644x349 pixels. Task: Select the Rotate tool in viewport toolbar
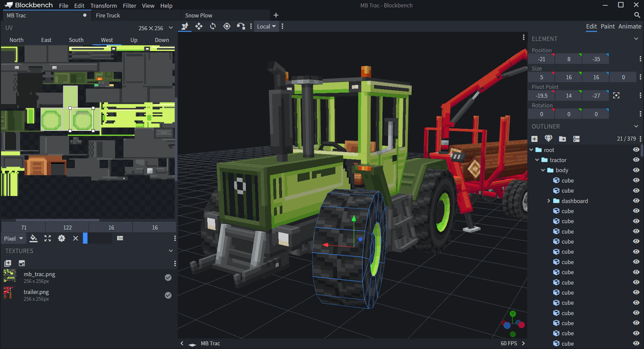[213, 26]
